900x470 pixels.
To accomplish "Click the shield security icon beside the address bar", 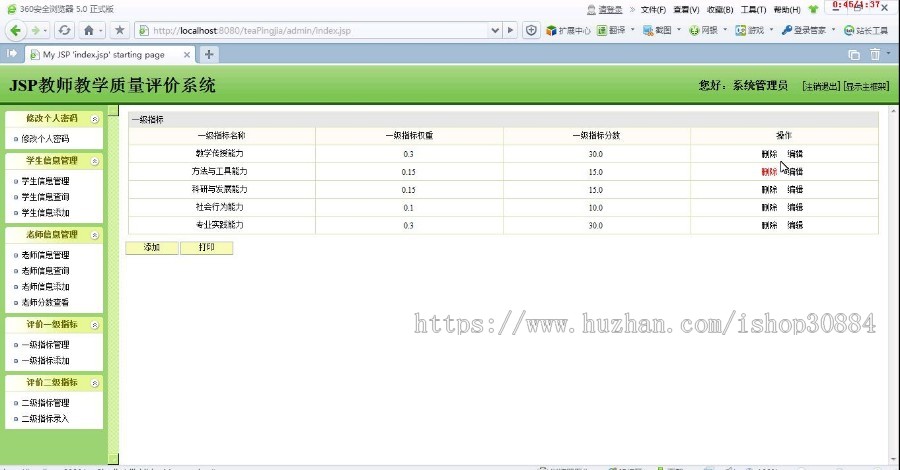I will coord(532,30).
